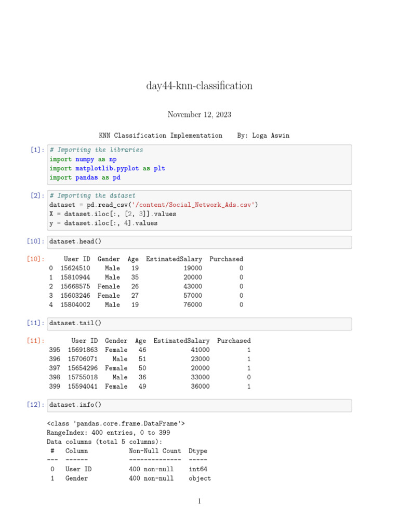The height and width of the screenshot is (532, 399).
Task: Click the pd.read_csv Social_Network_Ads.csv line
Action: click(154, 205)
